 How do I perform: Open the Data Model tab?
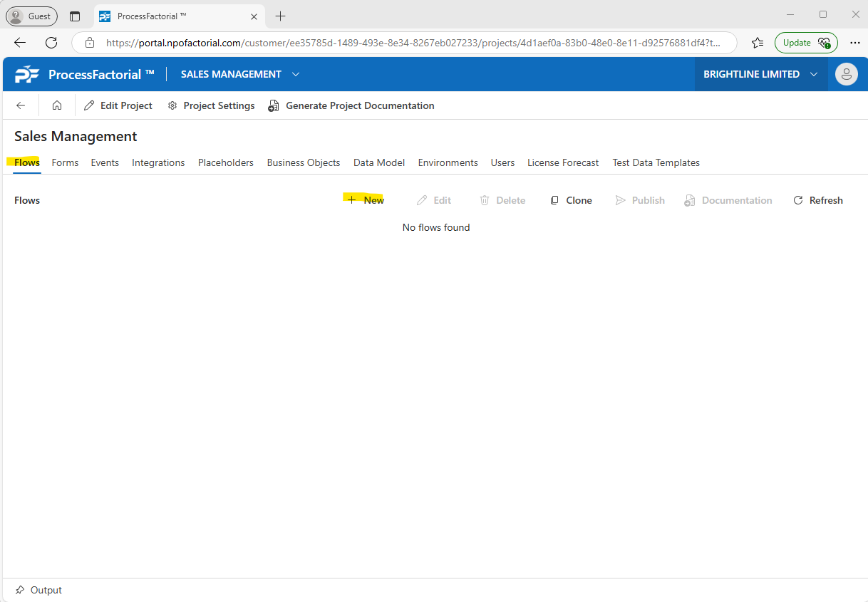(379, 162)
